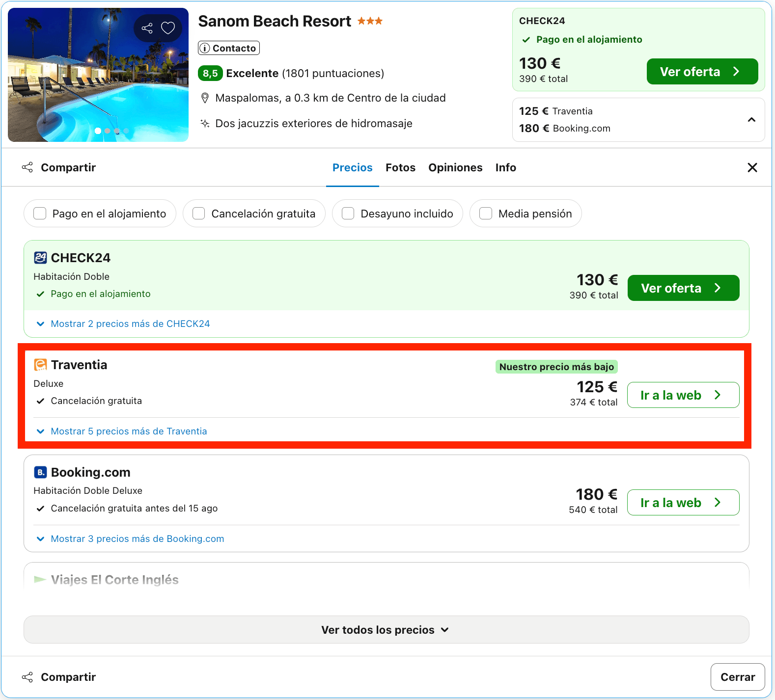The width and height of the screenshot is (775, 700).
Task: Click the Excelente (1801 puntuaciones) text
Action: [x=305, y=74]
